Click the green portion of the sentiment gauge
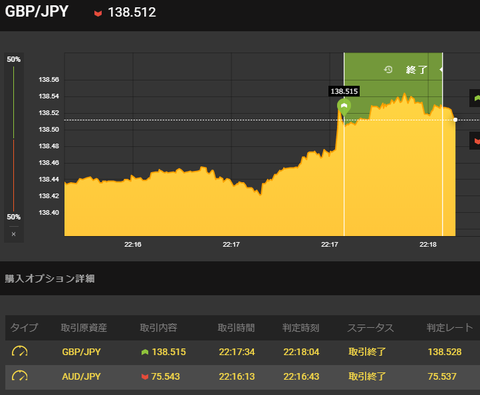 coord(14,102)
